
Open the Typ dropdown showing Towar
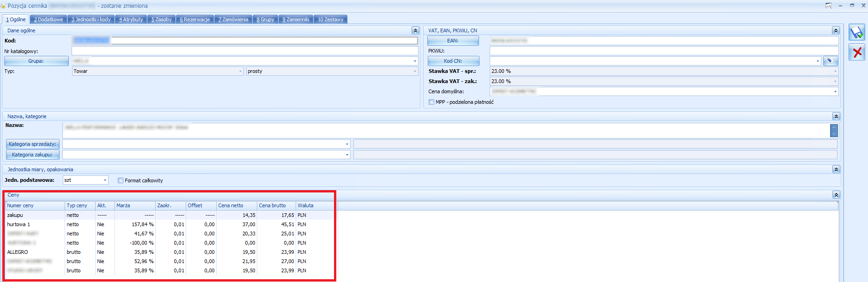coord(240,71)
